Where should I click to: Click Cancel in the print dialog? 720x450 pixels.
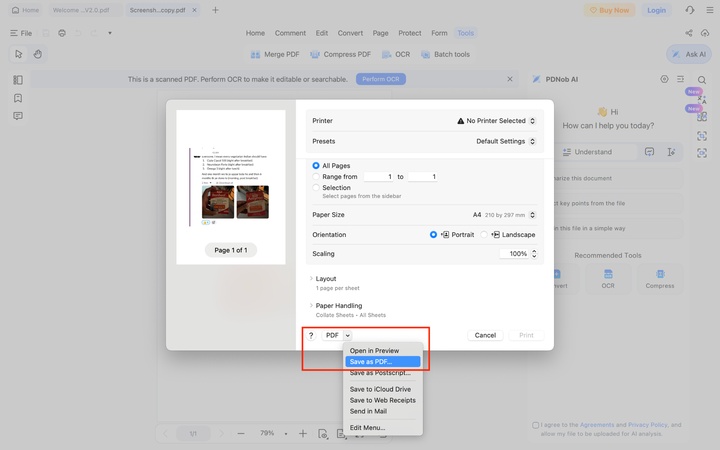tap(485, 336)
